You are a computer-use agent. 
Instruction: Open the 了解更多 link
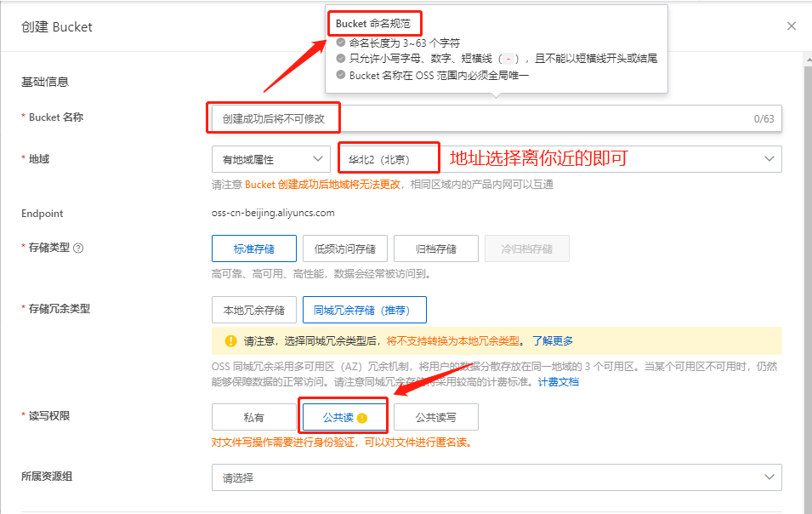click(553, 340)
